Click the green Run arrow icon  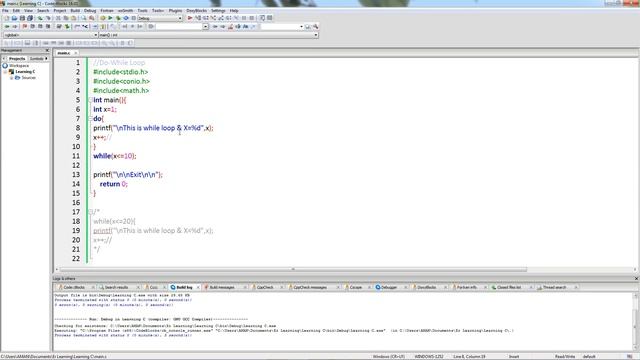tap(110, 18)
